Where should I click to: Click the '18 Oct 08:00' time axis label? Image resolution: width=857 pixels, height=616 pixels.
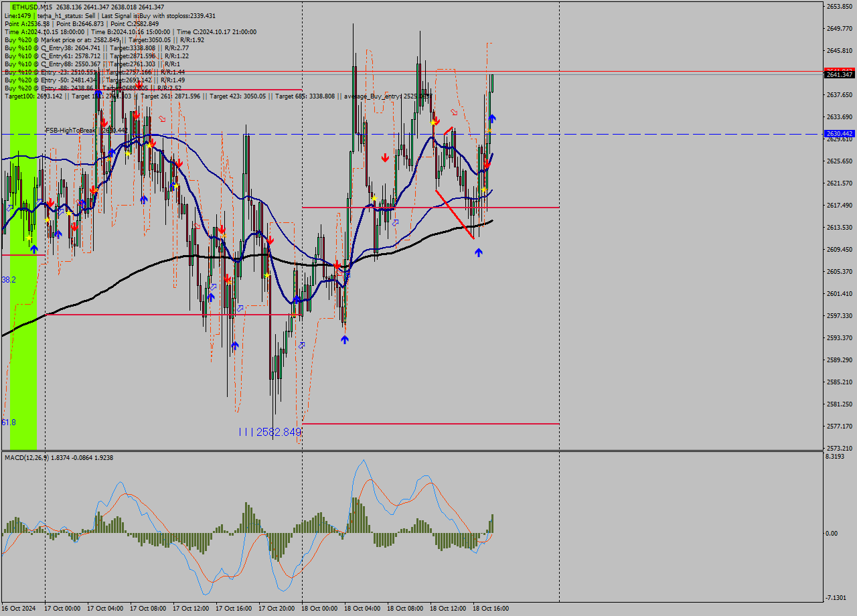tap(405, 609)
